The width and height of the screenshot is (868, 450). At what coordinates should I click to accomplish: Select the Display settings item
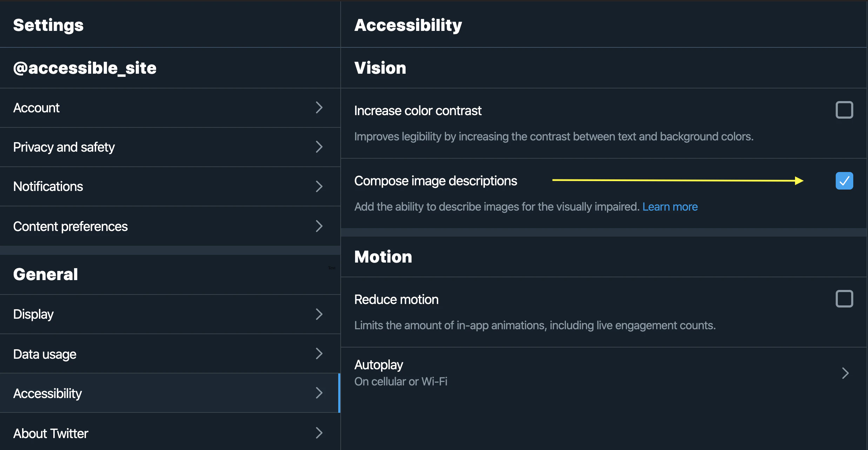point(33,314)
